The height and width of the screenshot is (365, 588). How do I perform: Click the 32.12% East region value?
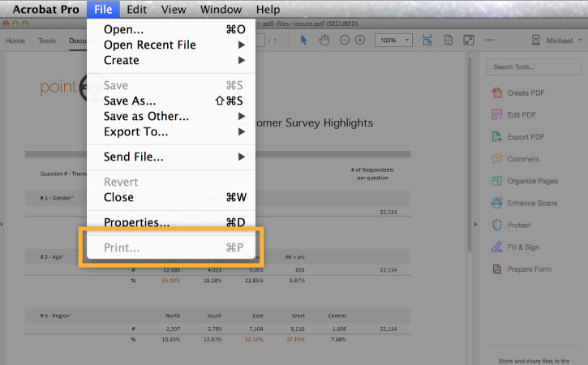[254, 339]
